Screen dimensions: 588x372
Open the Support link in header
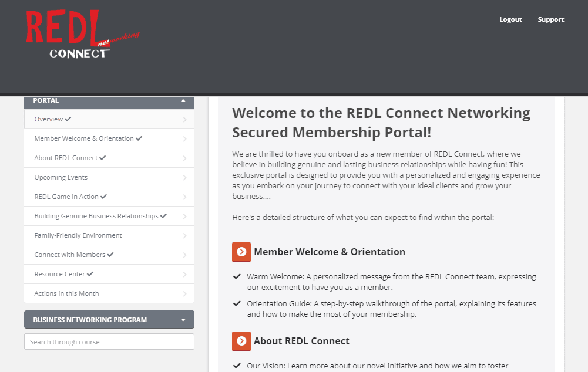click(550, 19)
